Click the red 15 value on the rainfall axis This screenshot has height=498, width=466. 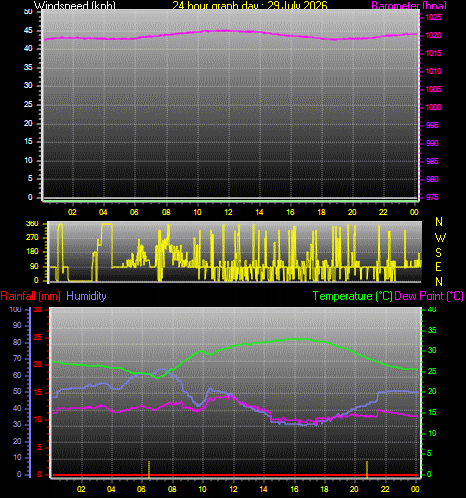tap(38, 392)
